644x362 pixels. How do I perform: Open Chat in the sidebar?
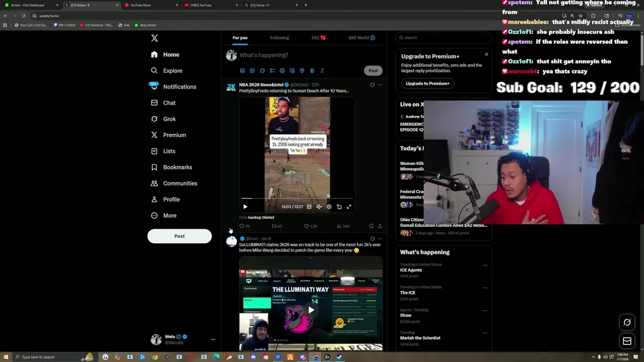point(163,103)
